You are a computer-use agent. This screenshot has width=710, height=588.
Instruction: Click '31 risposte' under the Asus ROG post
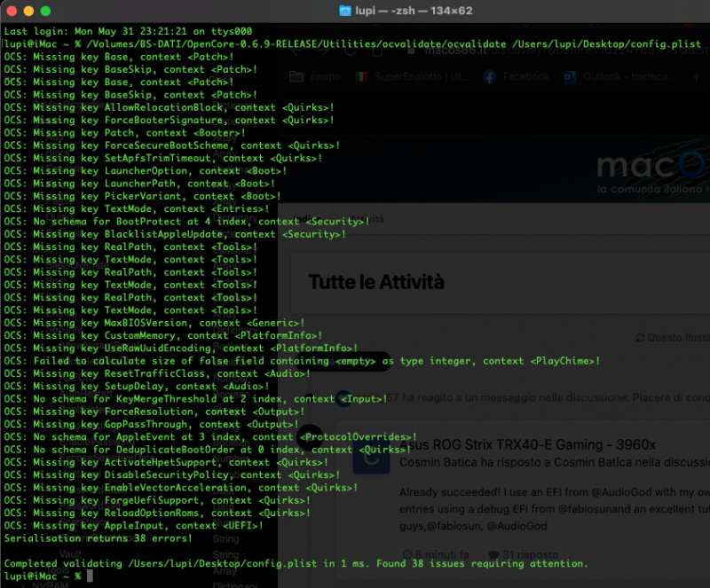point(524,554)
